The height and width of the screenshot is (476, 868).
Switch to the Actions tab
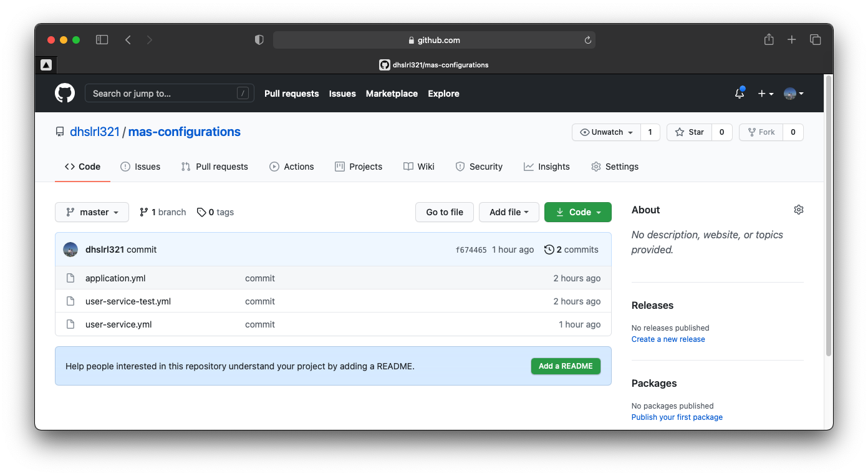[x=291, y=167]
